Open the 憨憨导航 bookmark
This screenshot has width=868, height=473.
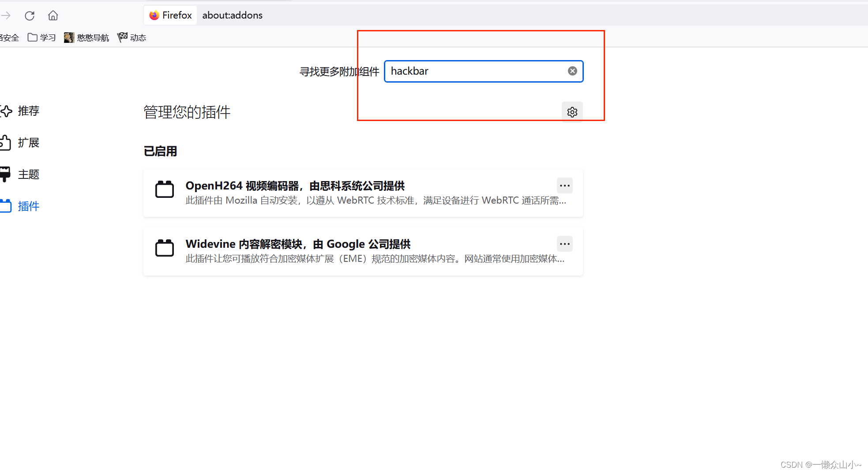(x=86, y=37)
